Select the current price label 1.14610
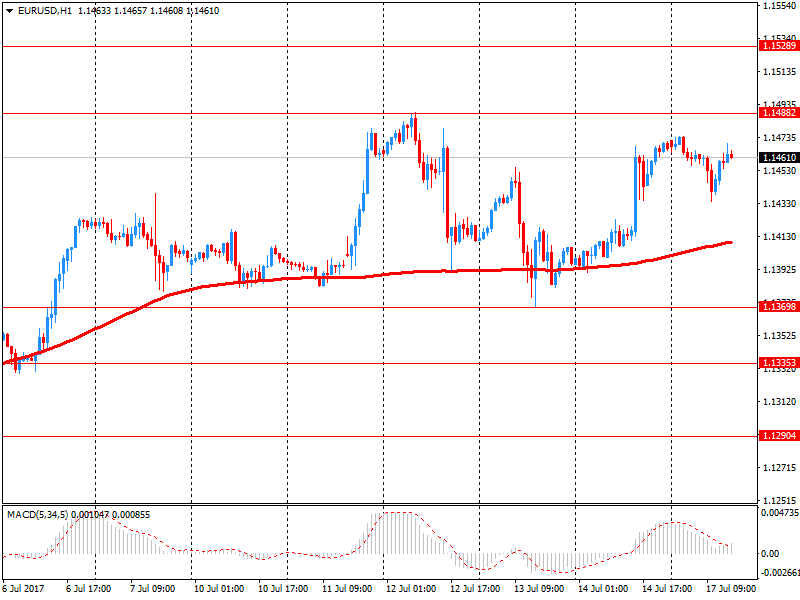Screen dimensions: 800x600 779,158
